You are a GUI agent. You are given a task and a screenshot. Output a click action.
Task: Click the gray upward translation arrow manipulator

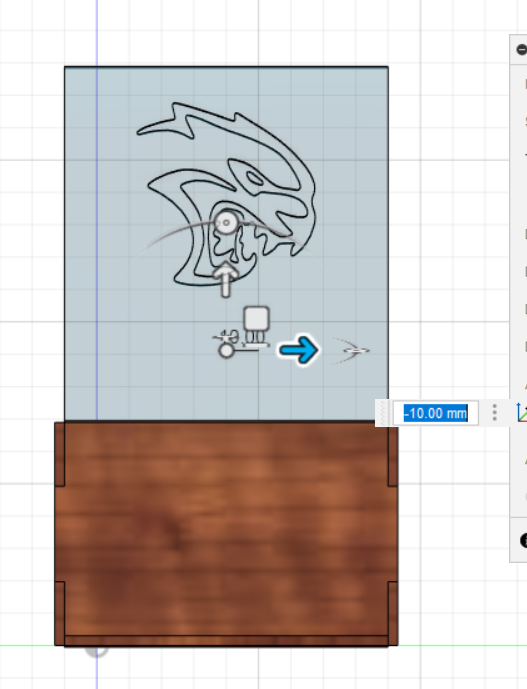click(x=225, y=280)
